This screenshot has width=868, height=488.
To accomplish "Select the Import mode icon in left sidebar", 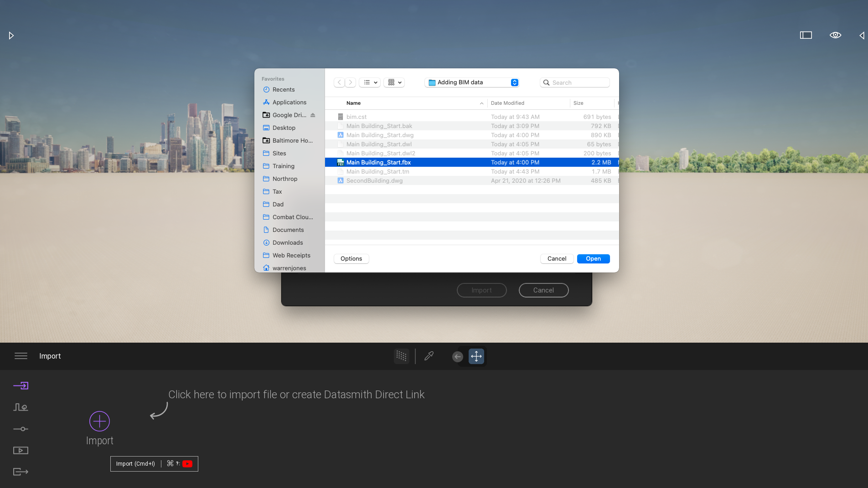I will 21,386.
